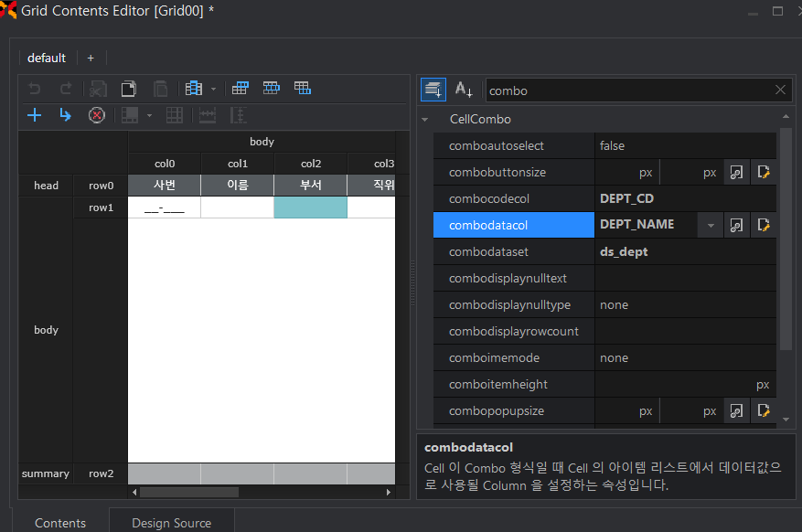Screen dimensions: 802x532
Task: Select the comboimemode property
Action: click(x=514, y=358)
